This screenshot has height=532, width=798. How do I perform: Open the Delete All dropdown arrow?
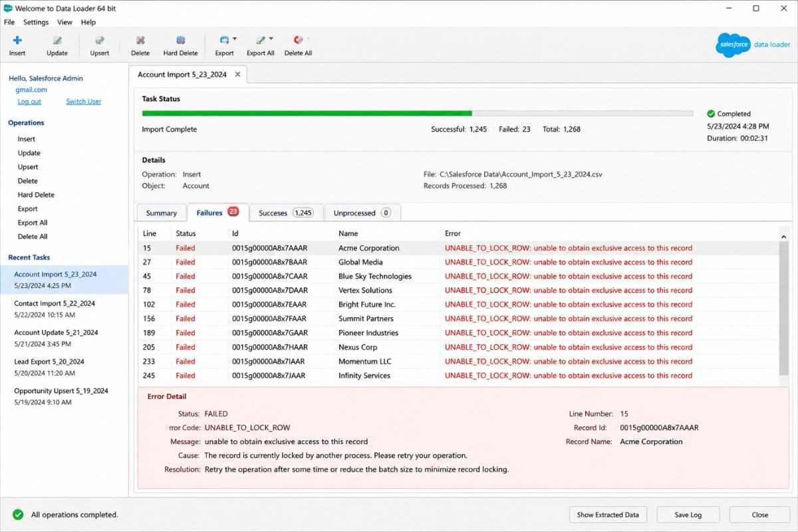coord(308,39)
